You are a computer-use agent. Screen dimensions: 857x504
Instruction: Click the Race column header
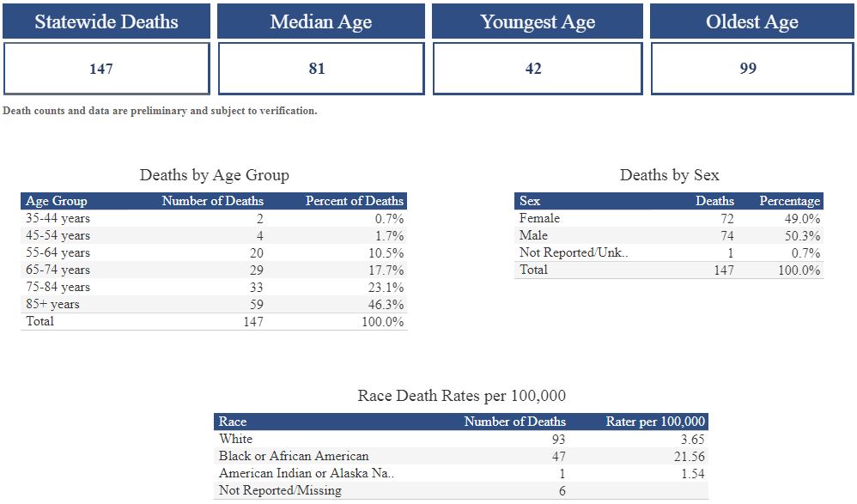point(233,422)
